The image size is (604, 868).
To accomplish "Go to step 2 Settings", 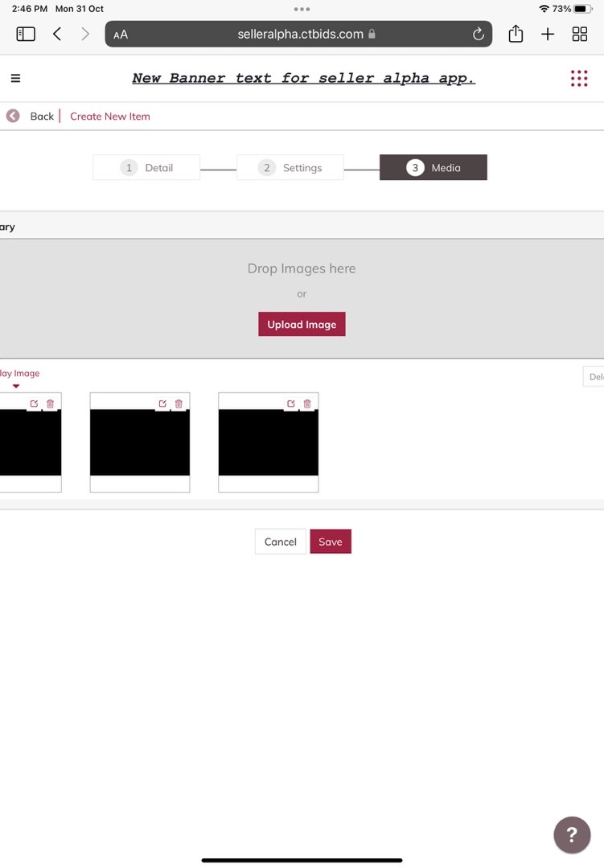I will coord(290,167).
